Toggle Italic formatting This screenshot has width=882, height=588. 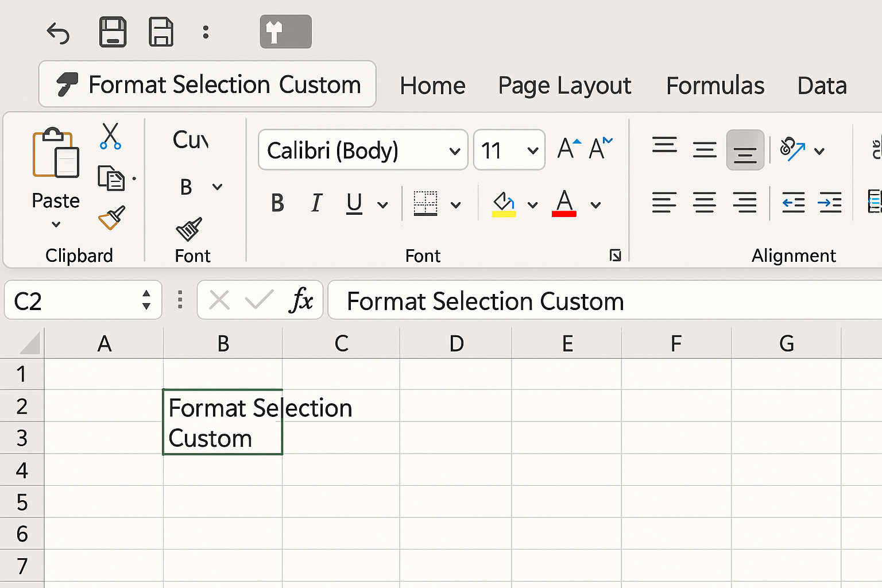316,203
